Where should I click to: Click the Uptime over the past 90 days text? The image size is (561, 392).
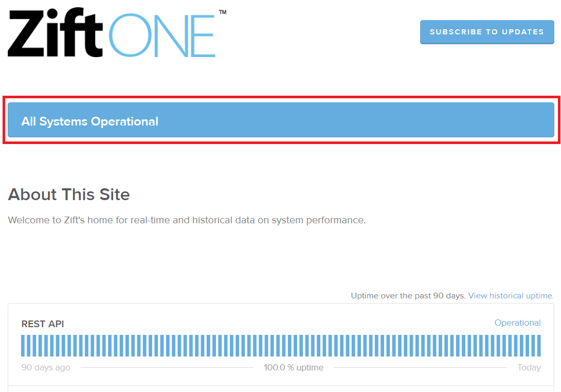pyautogui.click(x=409, y=295)
